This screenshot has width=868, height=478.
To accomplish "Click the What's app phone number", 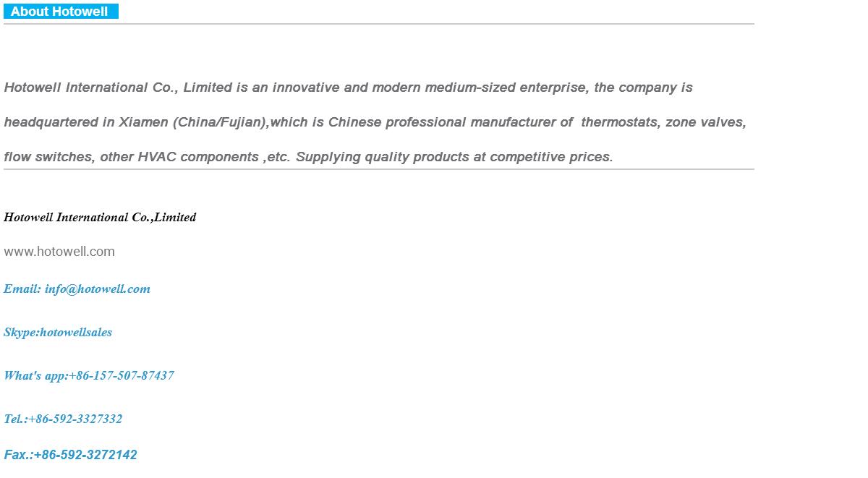I will coord(121,376).
